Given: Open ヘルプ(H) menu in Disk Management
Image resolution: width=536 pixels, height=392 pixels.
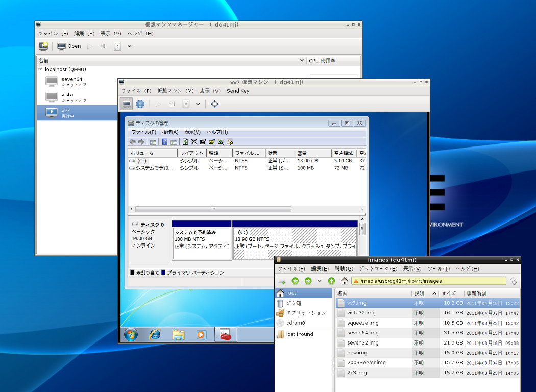Looking at the screenshot, I should pos(217,132).
